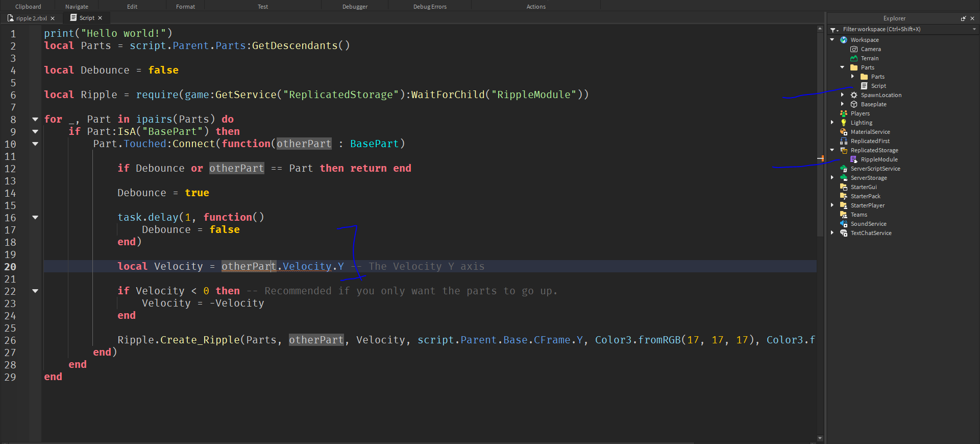Close the ripple 2.rbxl tab
Image resolution: width=980 pixels, height=444 pixels.
[53, 18]
